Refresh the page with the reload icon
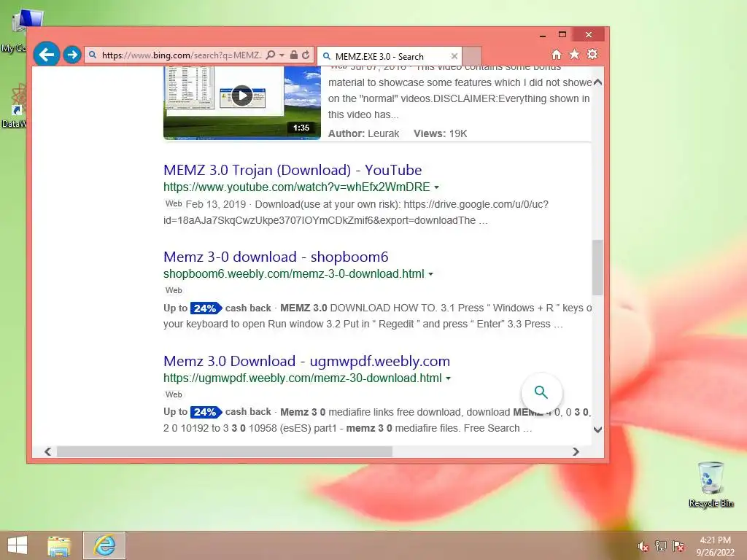Image resolution: width=747 pixels, height=560 pixels. 306,55
